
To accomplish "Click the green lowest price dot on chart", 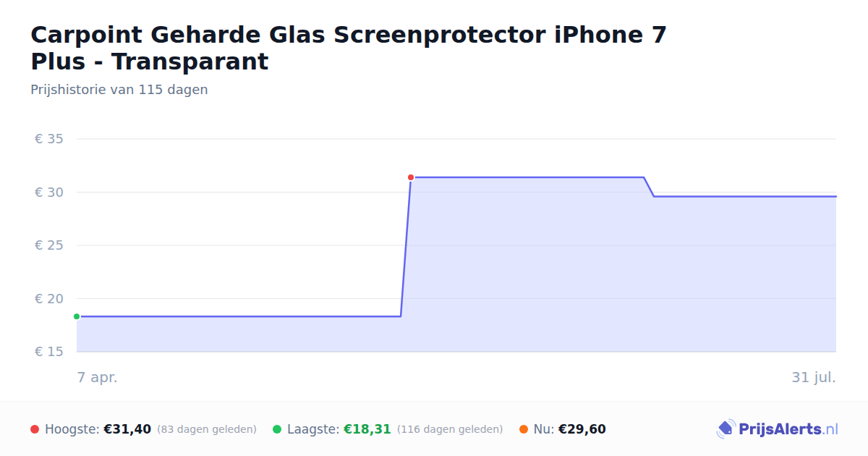I will coord(77,316).
